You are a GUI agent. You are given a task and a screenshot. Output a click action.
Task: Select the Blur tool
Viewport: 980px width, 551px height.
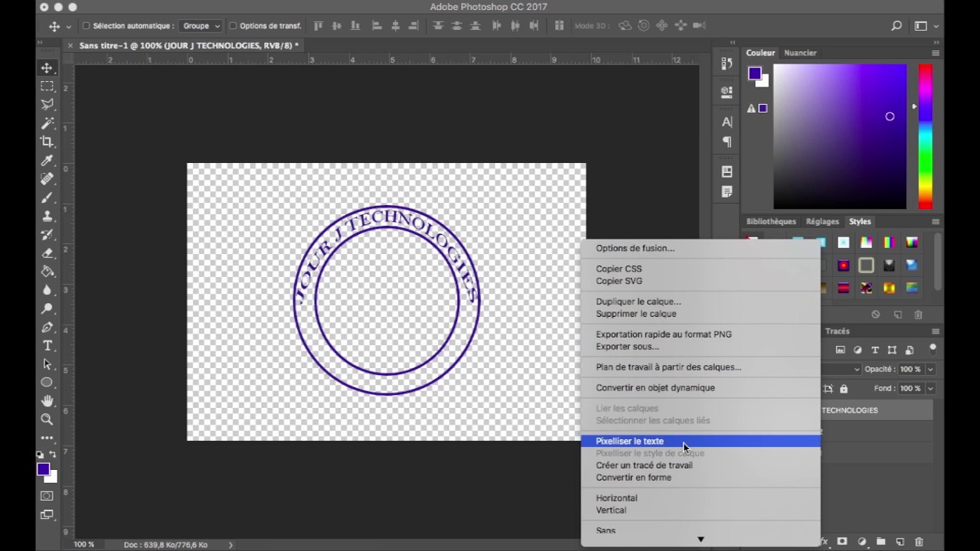tap(47, 290)
